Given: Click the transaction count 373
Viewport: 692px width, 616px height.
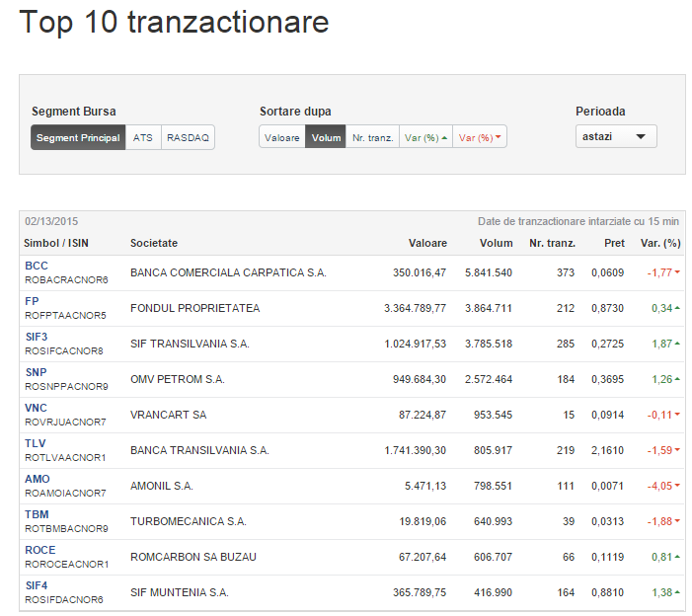Looking at the screenshot, I should [566, 272].
